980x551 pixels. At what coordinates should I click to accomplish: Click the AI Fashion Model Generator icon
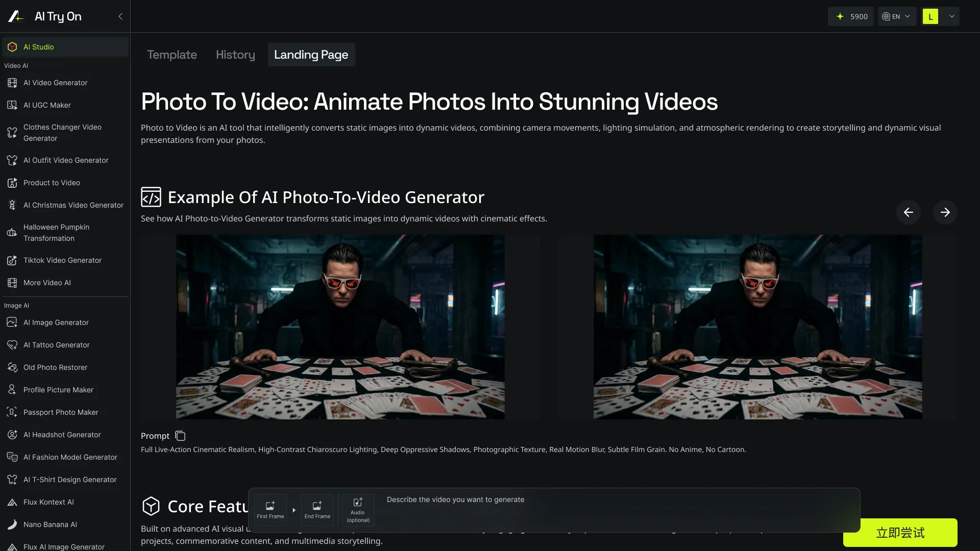12,457
